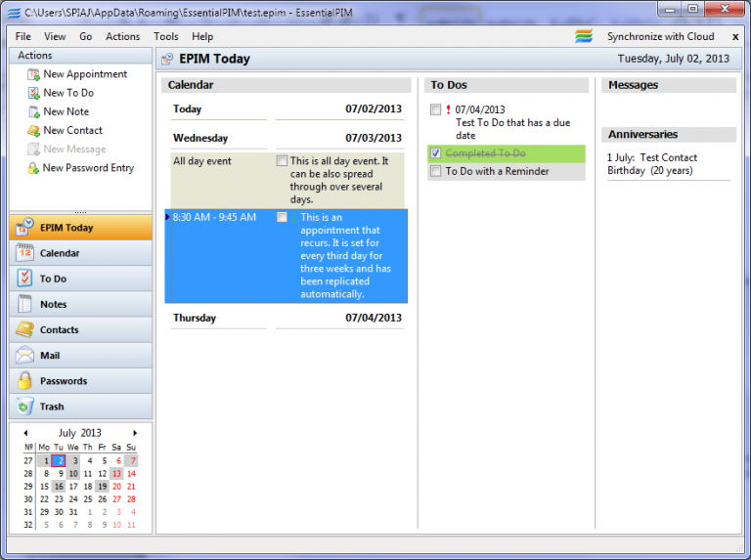Click the New Password Entry icon

[33, 168]
